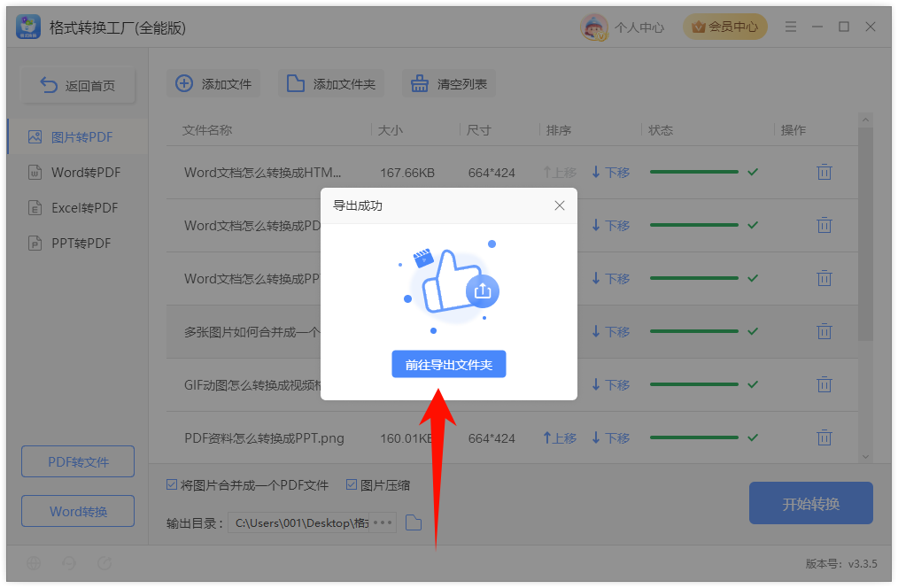Image resolution: width=898 pixels, height=588 pixels.
Task: Minimize the 格式转换工厂 window
Action: (817, 27)
